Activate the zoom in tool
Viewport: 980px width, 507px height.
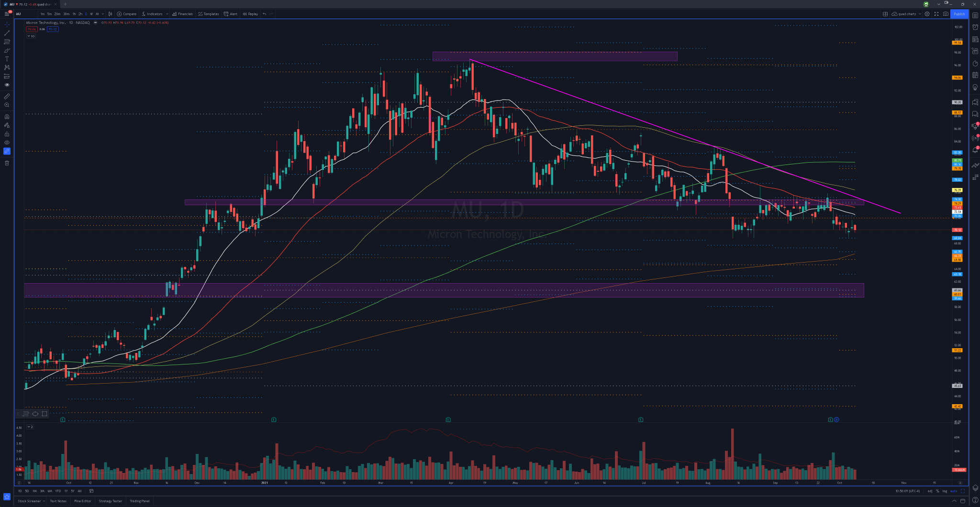tap(7, 105)
